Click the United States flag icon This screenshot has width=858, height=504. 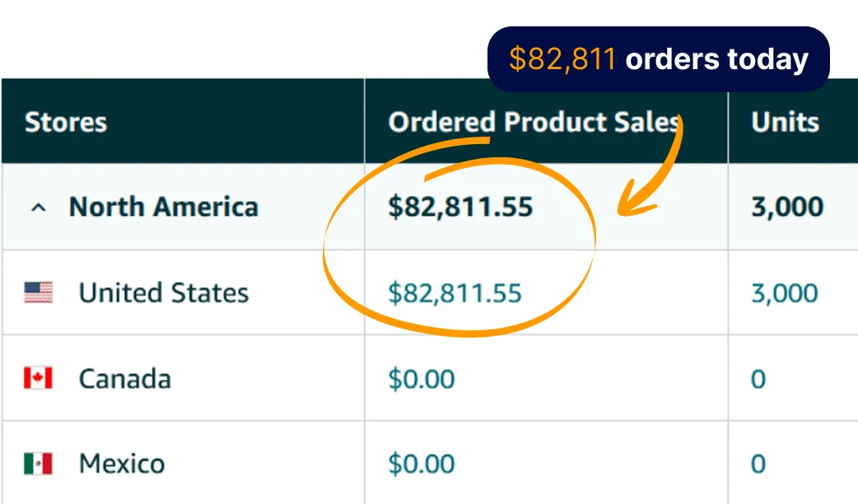click(x=39, y=293)
